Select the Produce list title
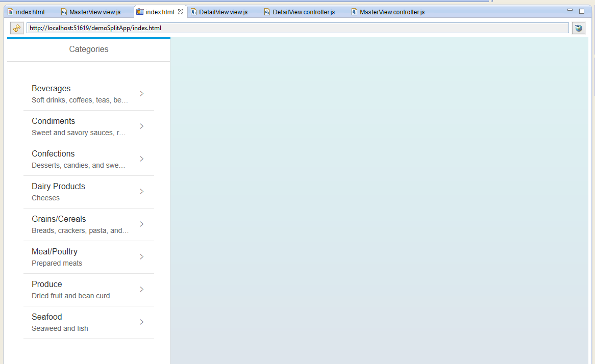Image resolution: width=595 pixels, height=364 pixels. pyautogui.click(x=46, y=284)
